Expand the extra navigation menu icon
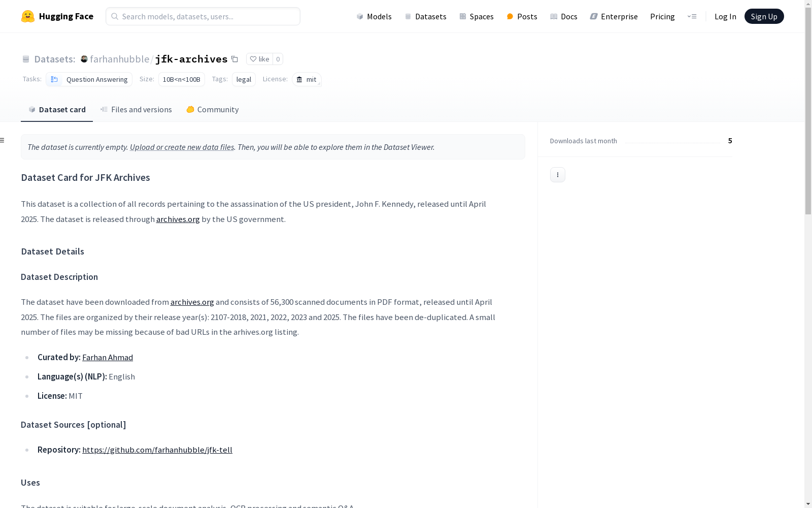 coord(692,16)
